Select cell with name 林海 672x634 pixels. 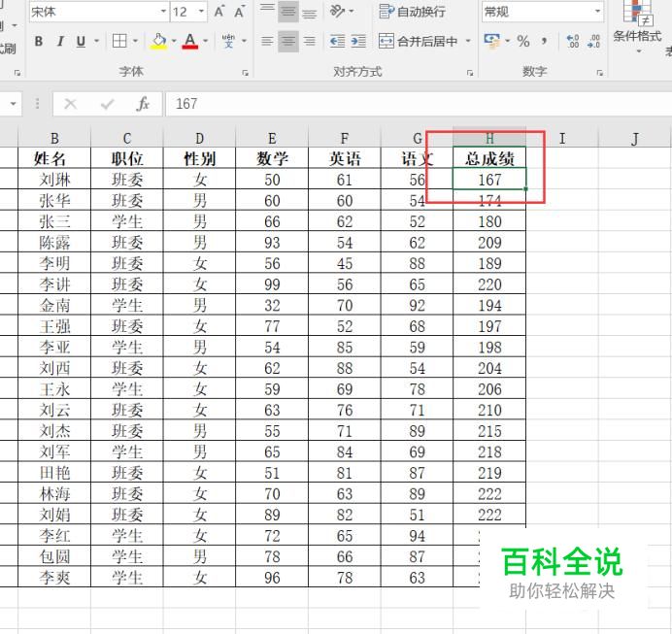tap(54, 493)
